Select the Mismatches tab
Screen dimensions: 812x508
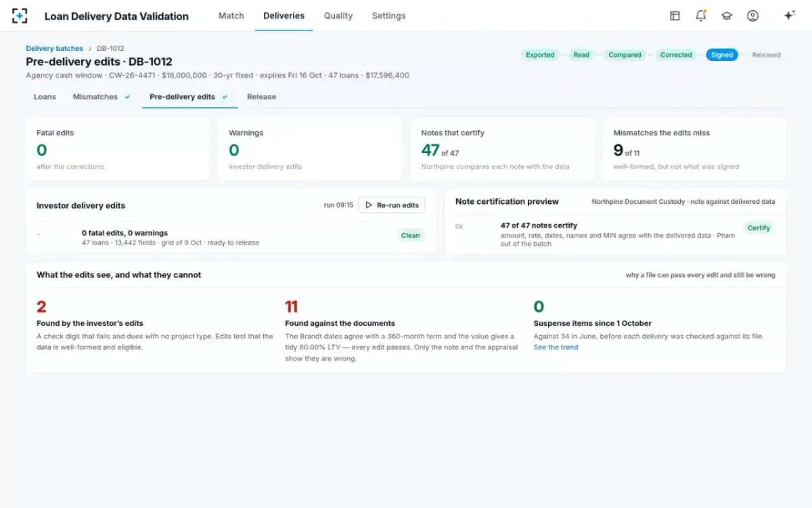click(x=101, y=97)
